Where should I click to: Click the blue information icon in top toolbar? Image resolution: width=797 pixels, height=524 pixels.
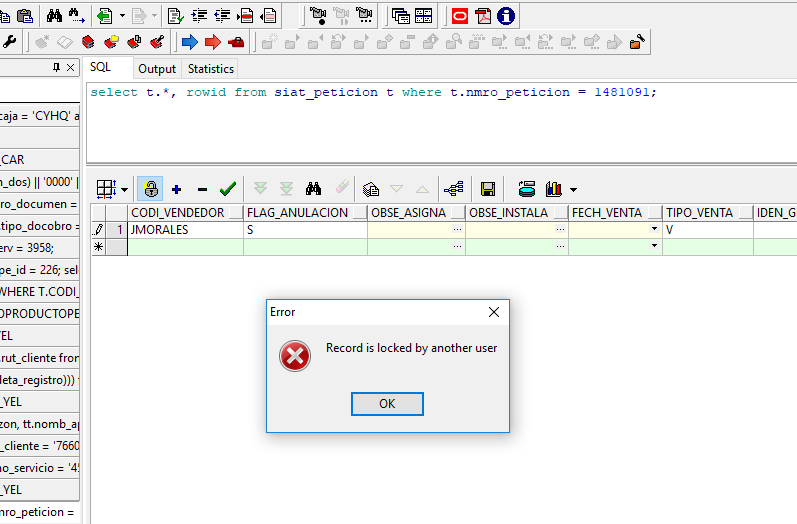[507, 15]
